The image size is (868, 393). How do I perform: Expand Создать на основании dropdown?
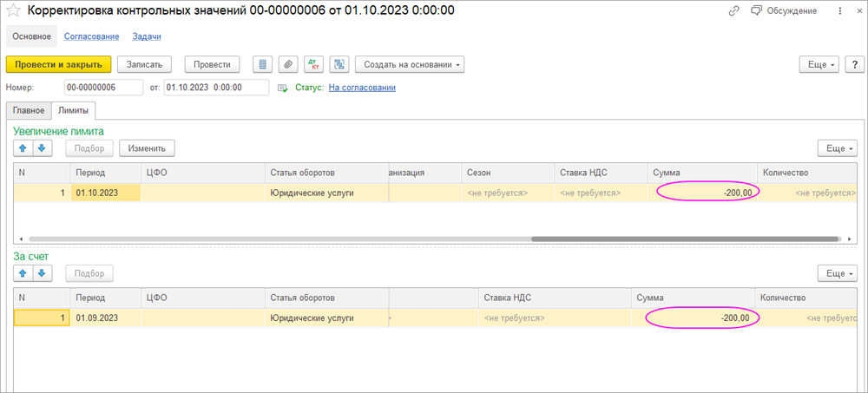tap(410, 65)
